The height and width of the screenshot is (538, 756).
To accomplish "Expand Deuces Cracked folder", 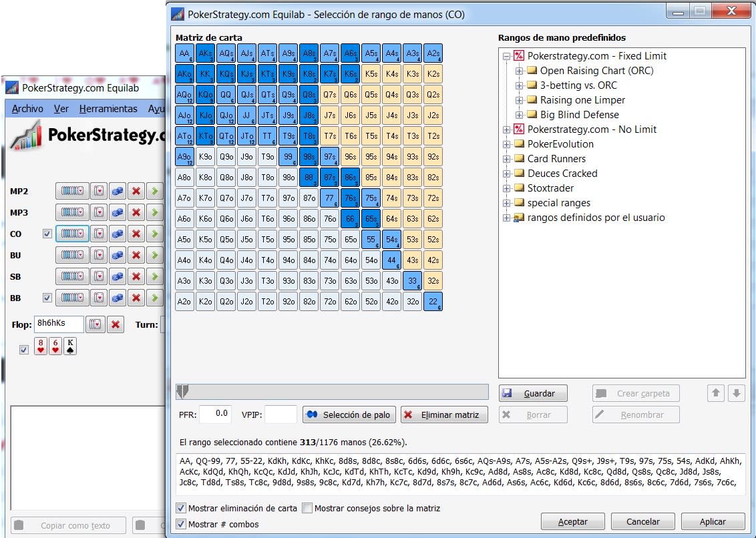I will pos(506,174).
